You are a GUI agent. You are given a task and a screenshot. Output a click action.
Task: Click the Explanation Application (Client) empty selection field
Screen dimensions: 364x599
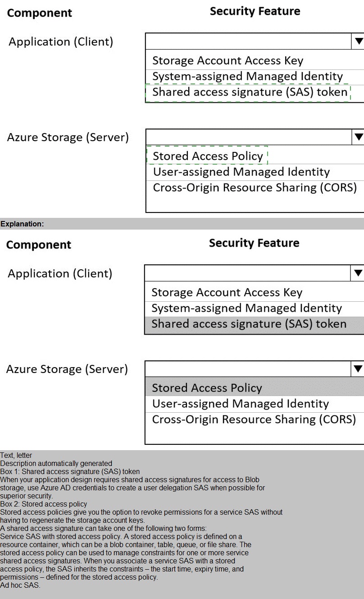(x=247, y=273)
